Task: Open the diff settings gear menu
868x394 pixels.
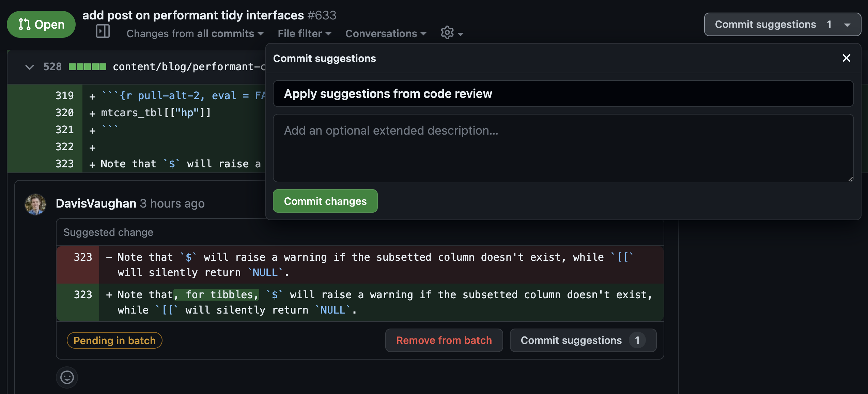Action: pyautogui.click(x=452, y=33)
